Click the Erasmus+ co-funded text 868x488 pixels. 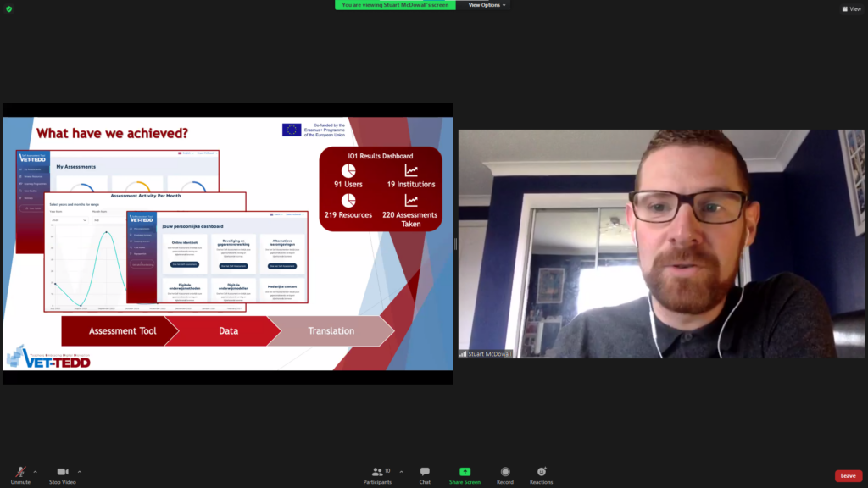click(x=325, y=130)
